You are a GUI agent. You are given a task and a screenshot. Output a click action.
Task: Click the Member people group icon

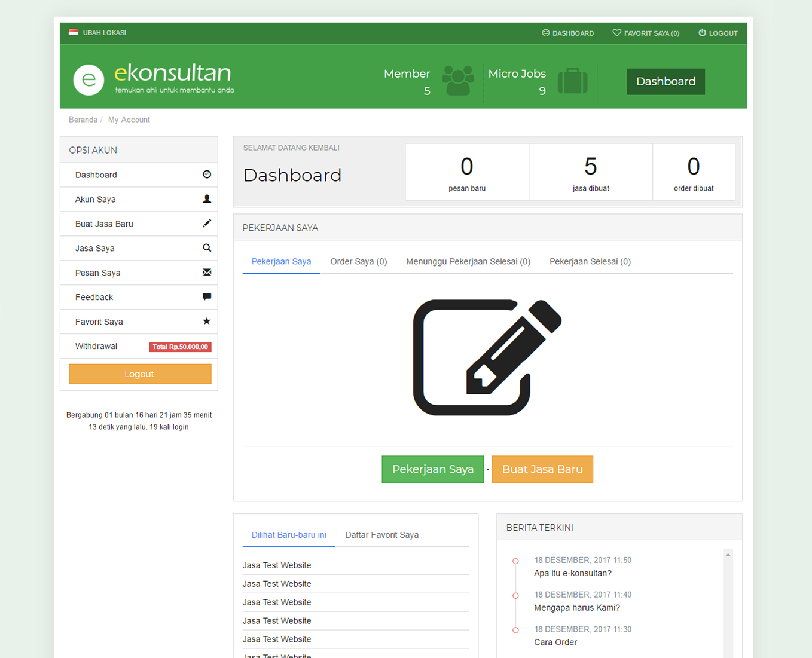pyautogui.click(x=458, y=81)
